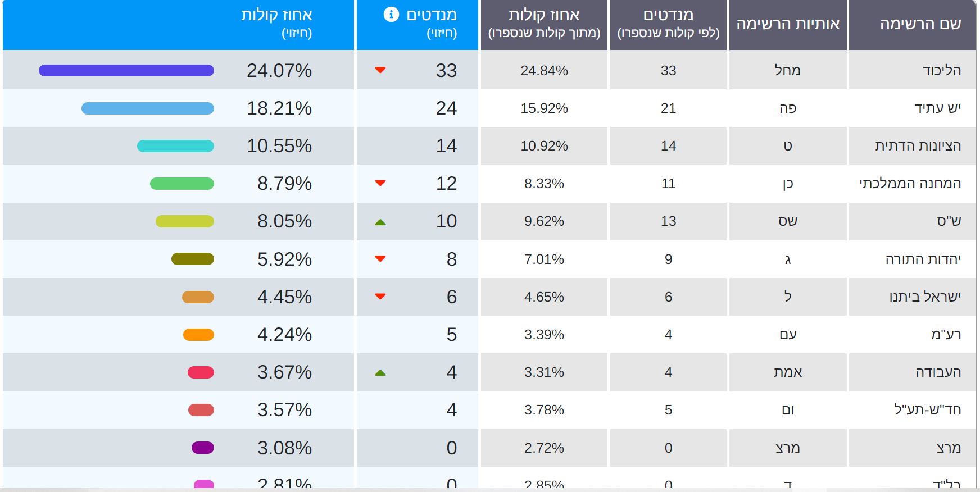This screenshot has height=492, width=980.
Task: Click list letters מחל cell
Action: [x=788, y=70]
